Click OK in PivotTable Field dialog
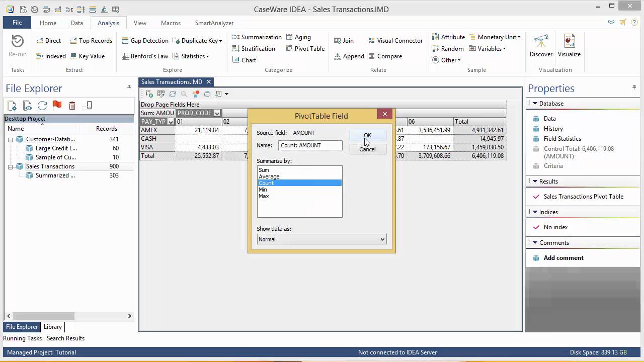This screenshot has width=644, height=362. coord(368,135)
